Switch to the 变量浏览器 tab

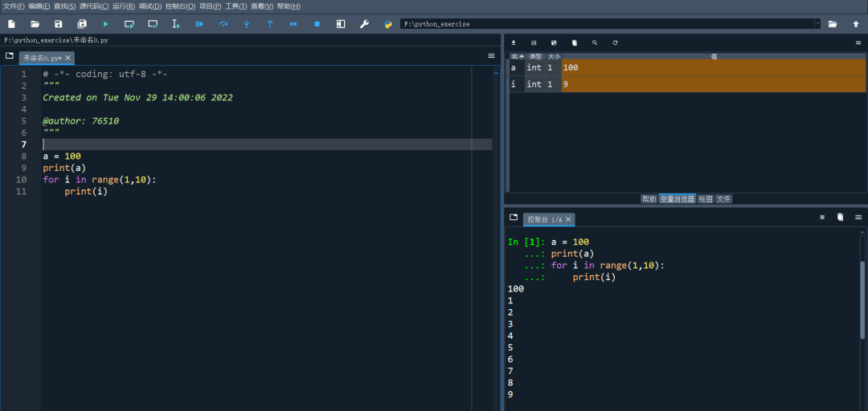(677, 199)
